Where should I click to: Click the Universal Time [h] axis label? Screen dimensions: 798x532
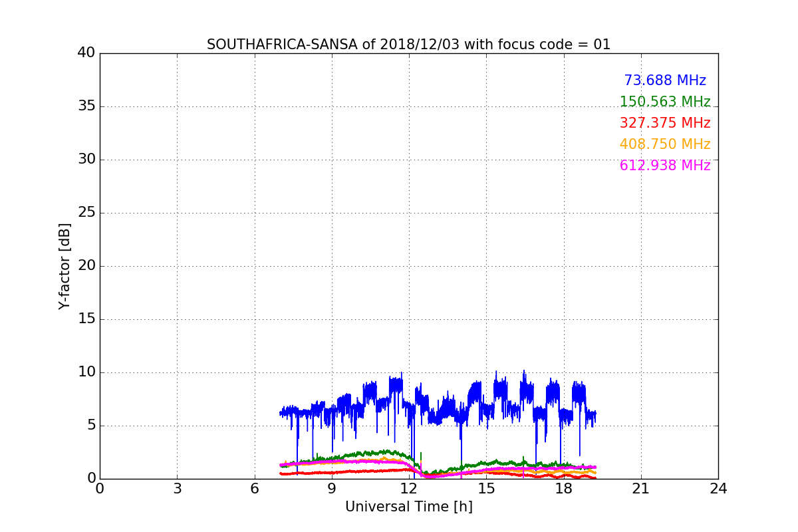click(408, 507)
